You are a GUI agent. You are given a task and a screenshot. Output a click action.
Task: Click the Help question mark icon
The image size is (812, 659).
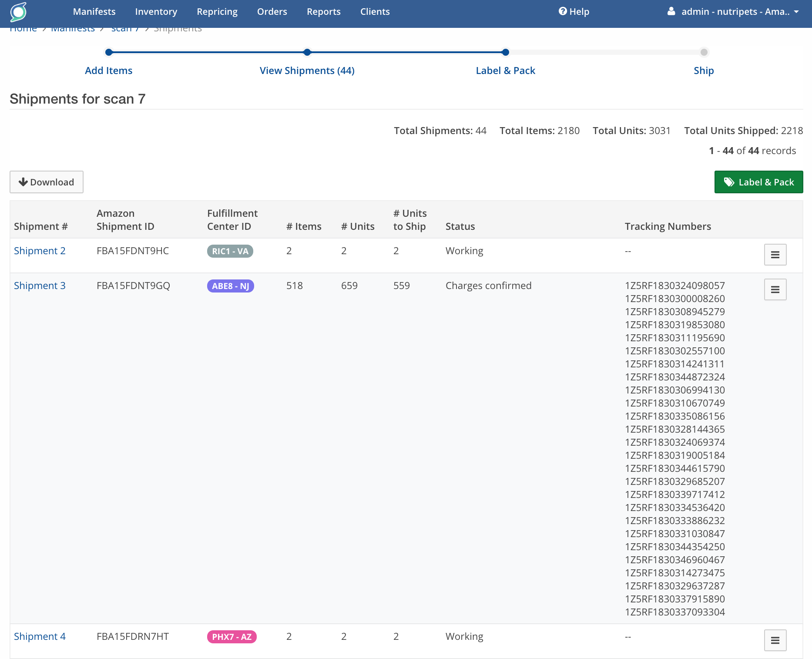click(563, 11)
